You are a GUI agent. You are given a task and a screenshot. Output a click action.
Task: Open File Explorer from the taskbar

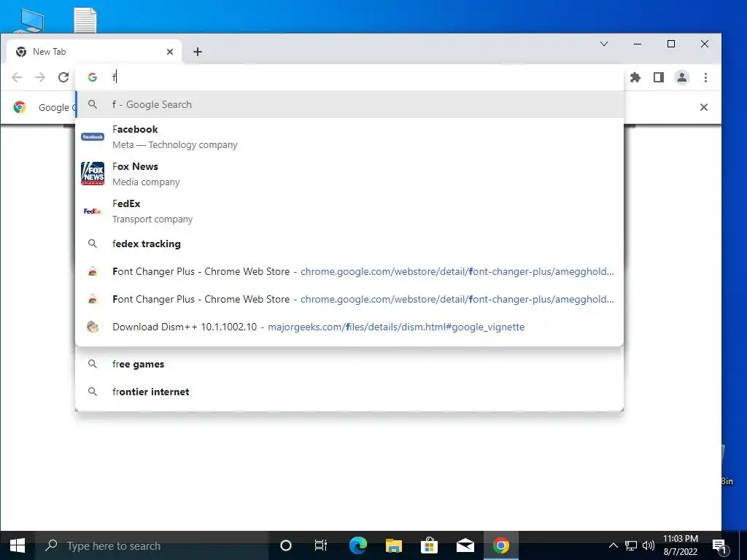pos(394,545)
